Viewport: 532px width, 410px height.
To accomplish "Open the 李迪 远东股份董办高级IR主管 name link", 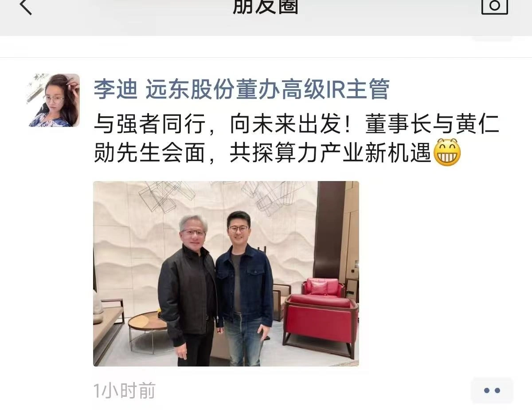I will point(241,89).
